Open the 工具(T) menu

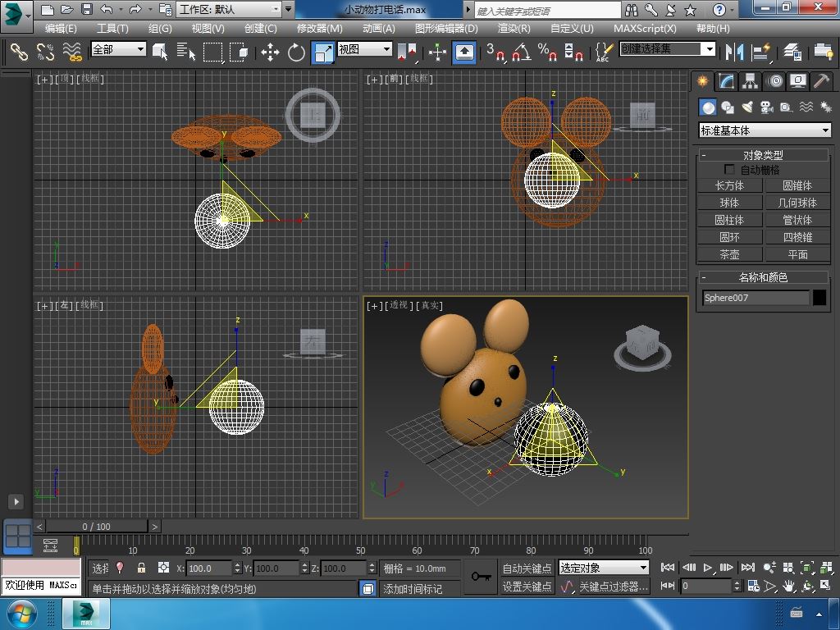pos(112,29)
